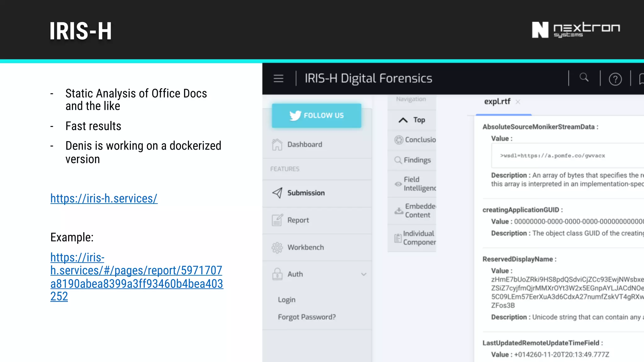Click LastUpdatedRemoteUpdateTimeField label

pyautogui.click(x=543, y=343)
